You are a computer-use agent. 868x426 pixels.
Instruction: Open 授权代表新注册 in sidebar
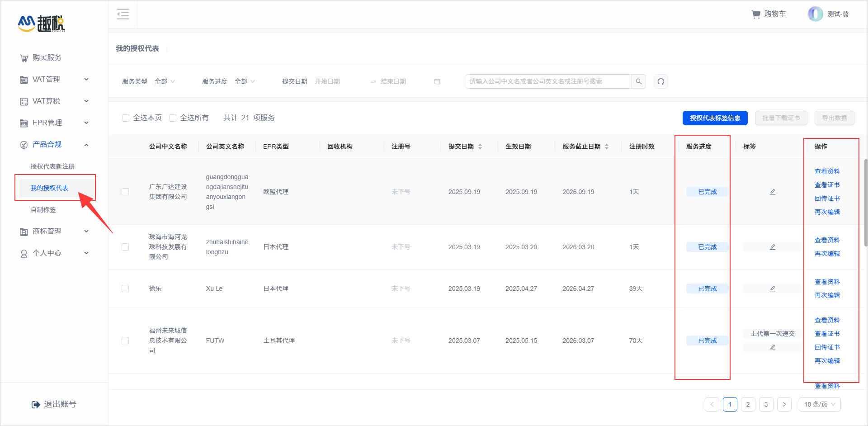click(x=52, y=166)
